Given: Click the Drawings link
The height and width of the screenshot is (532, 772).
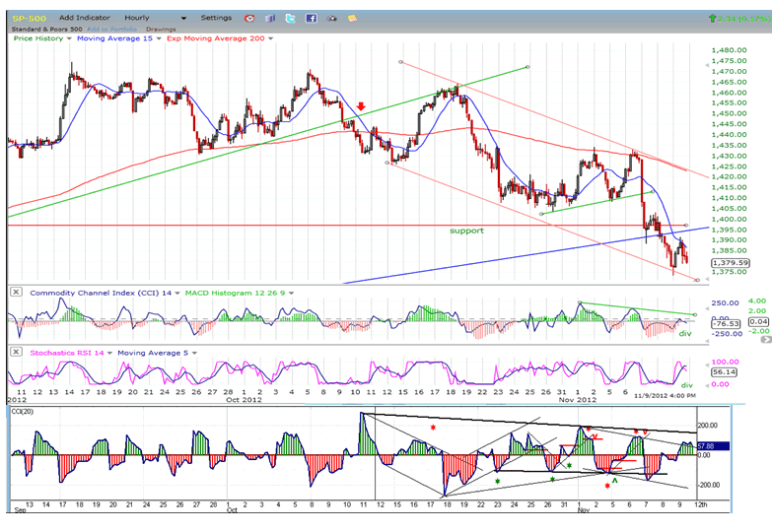Looking at the screenshot, I should (159, 28).
